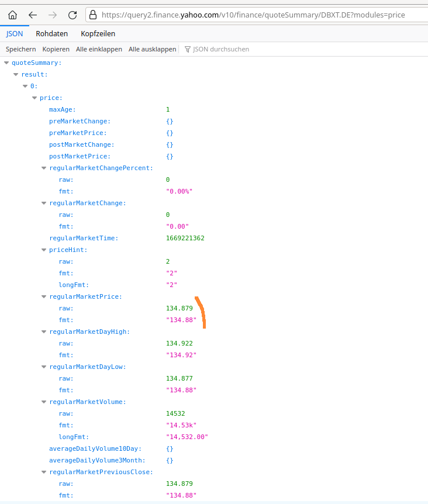Click the JSON filter funnel icon

pos(188,49)
